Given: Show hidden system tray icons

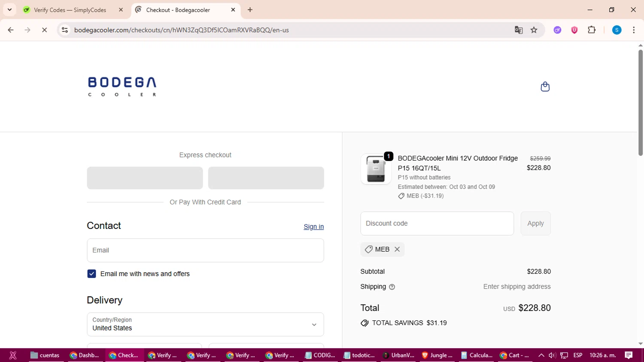Looking at the screenshot, I should [541, 355].
